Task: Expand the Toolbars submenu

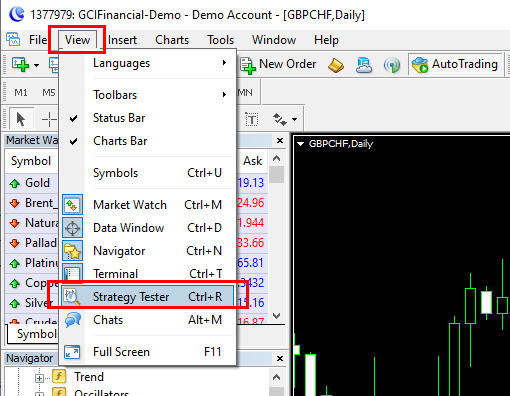Action: click(148, 95)
